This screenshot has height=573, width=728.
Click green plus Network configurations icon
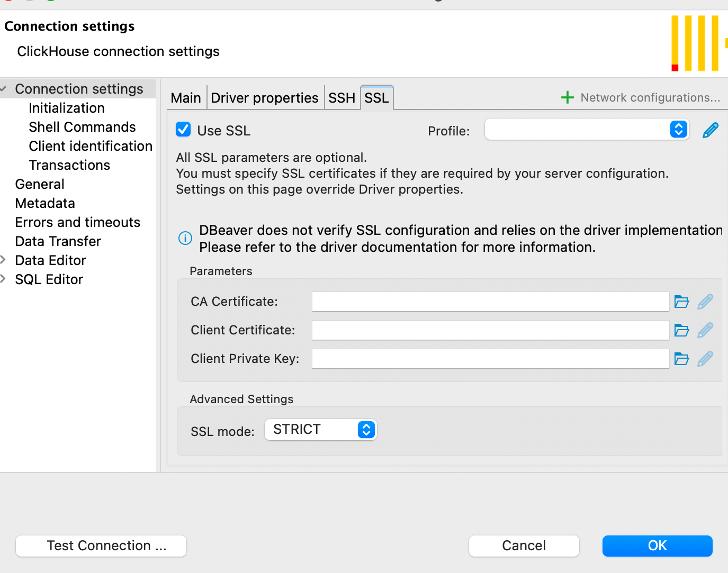point(567,97)
